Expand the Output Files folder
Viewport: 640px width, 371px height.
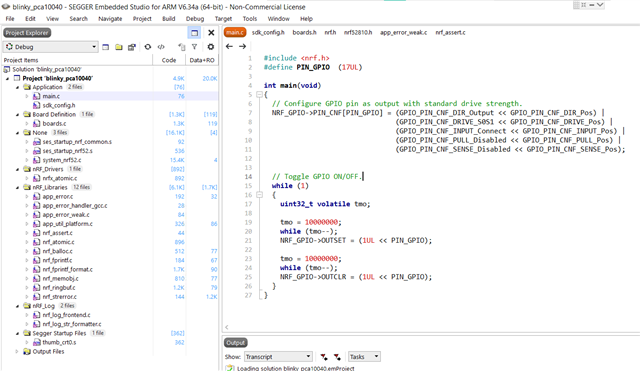click(17, 351)
